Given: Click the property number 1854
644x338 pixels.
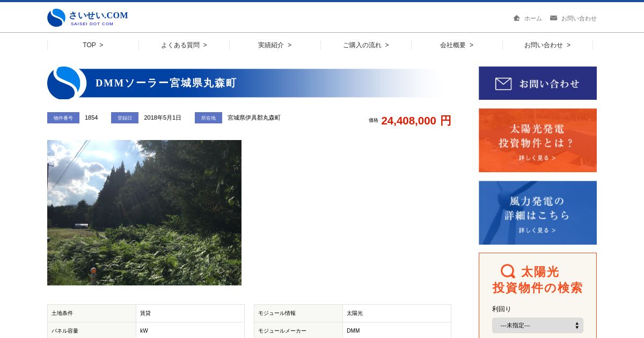Looking at the screenshot, I should tap(91, 117).
